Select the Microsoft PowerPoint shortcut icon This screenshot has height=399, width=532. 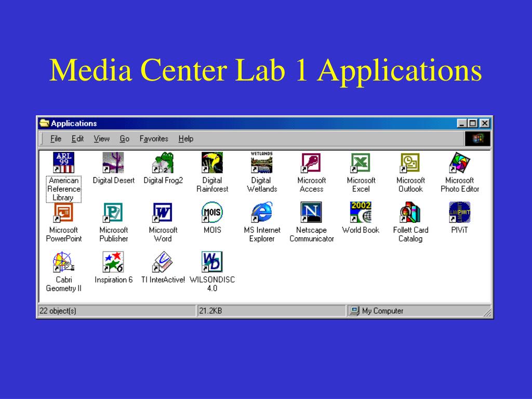pos(64,212)
